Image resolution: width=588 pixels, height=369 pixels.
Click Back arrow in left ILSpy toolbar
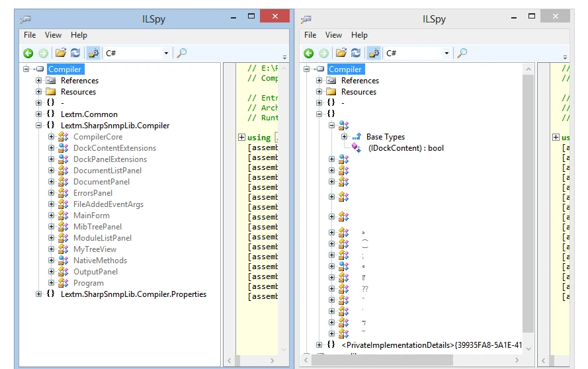(28, 54)
